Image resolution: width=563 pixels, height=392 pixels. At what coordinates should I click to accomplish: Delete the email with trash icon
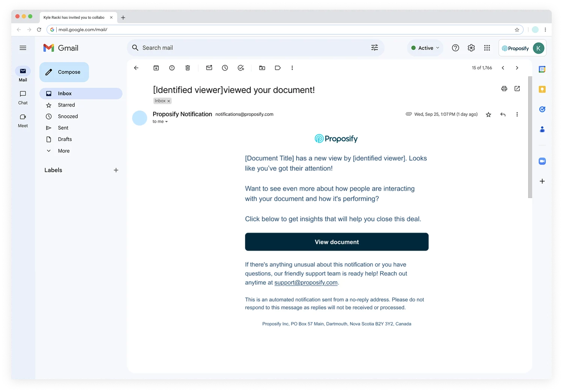tap(188, 68)
